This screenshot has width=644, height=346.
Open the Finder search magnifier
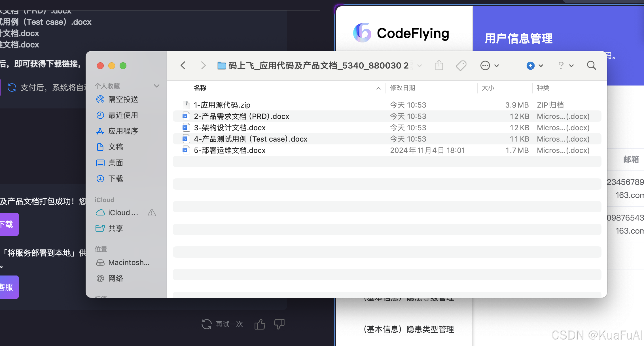(x=591, y=65)
